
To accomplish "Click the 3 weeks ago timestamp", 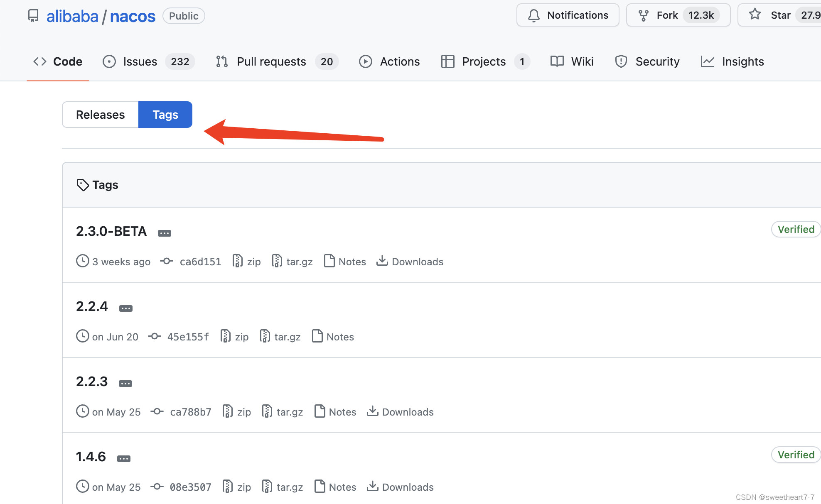I will click(121, 262).
